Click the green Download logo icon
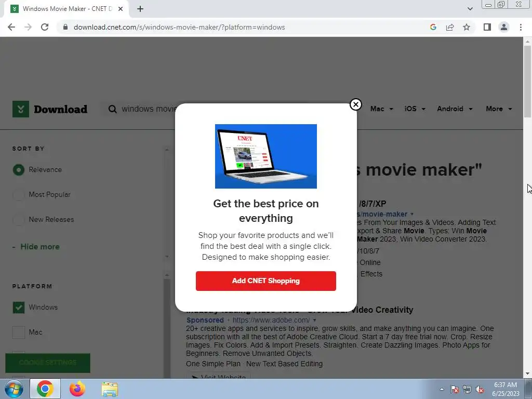Viewport: 532px width, 399px height. 21,109
